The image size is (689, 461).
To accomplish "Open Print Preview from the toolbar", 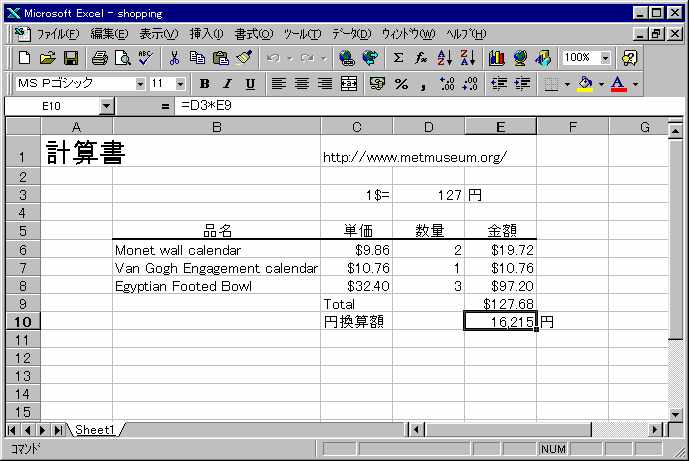I will coord(122,58).
